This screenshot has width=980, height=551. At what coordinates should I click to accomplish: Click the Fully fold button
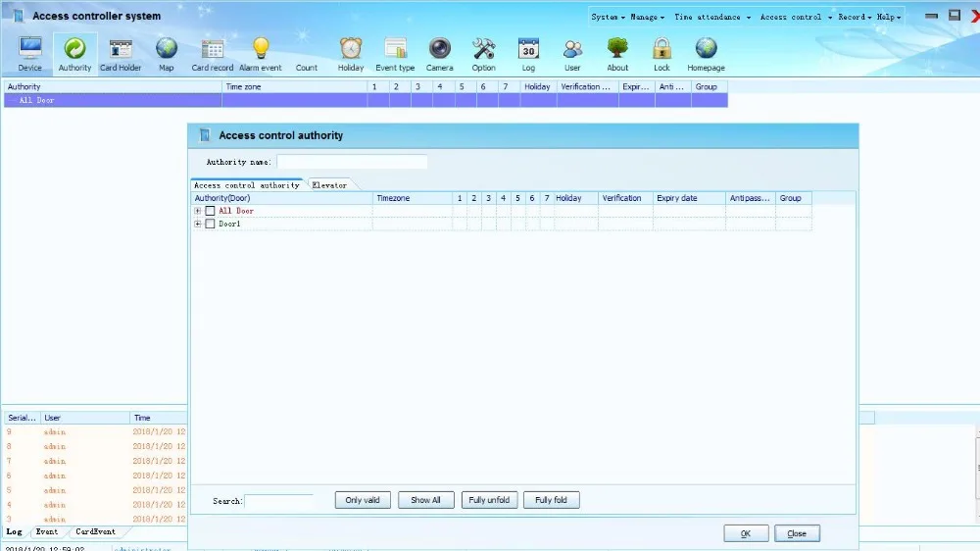(x=551, y=500)
